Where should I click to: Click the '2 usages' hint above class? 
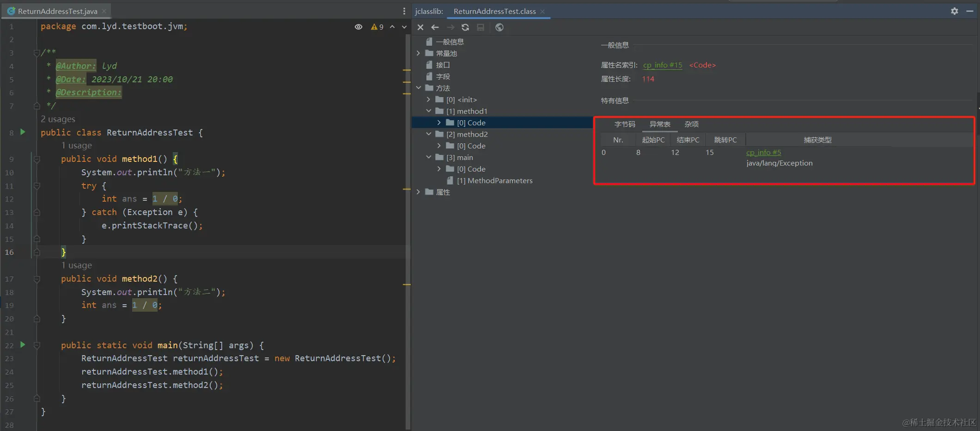pyautogui.click(x=58, y=119)
